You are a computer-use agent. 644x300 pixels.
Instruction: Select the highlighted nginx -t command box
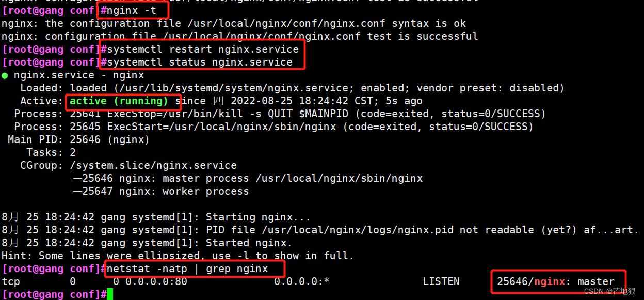click(x=132, y=10)
